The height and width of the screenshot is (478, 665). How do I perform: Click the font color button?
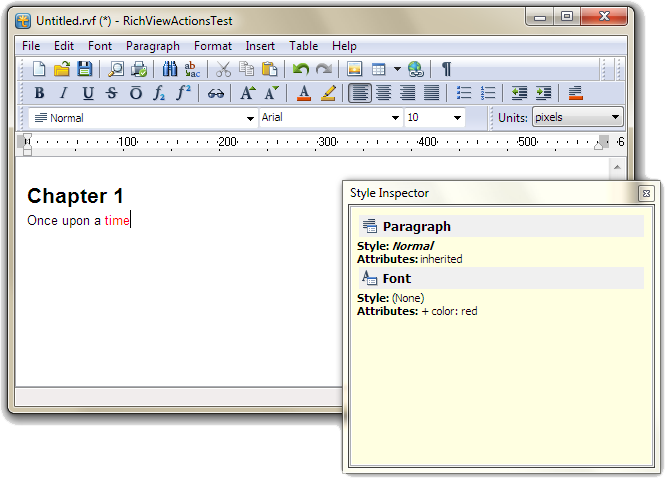pyautogui.click(x=305, y=93)
